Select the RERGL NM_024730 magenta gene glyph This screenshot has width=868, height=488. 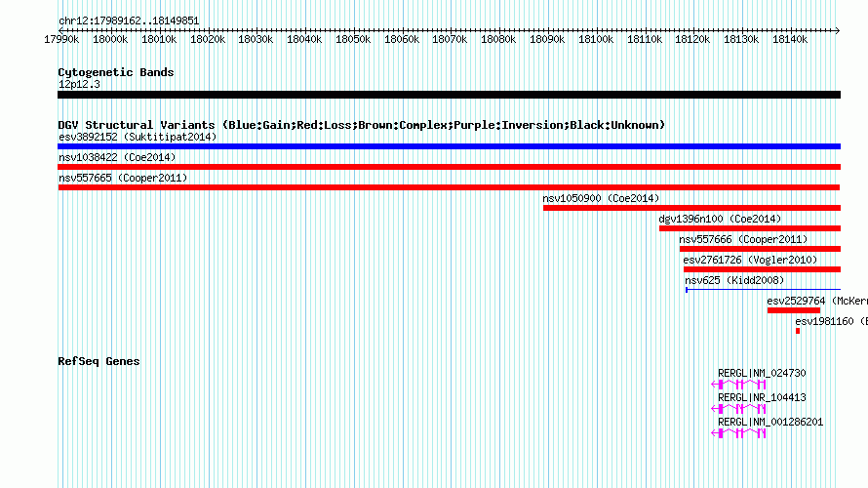coord(738,385)
